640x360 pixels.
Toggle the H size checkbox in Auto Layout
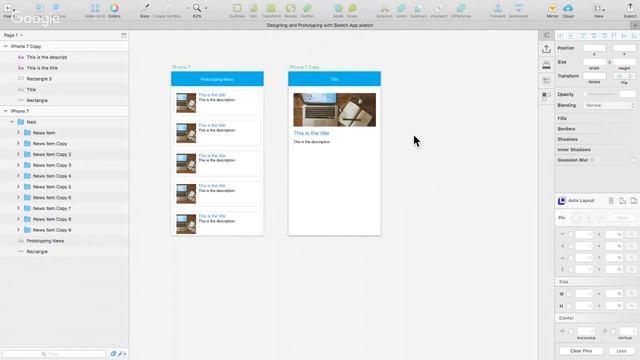tap(569, 306)
